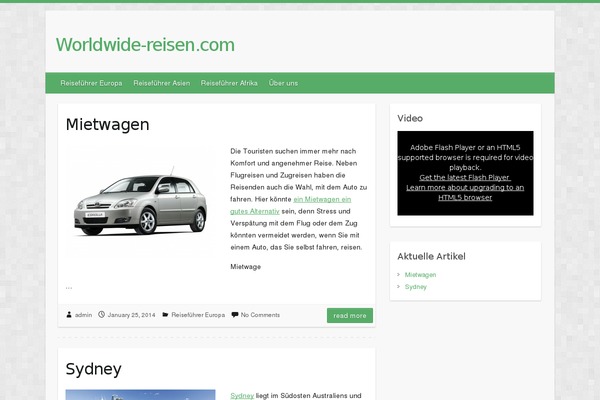
Task: Open Mietwagen in Aktuelle Artikel list
Action: 421,275
